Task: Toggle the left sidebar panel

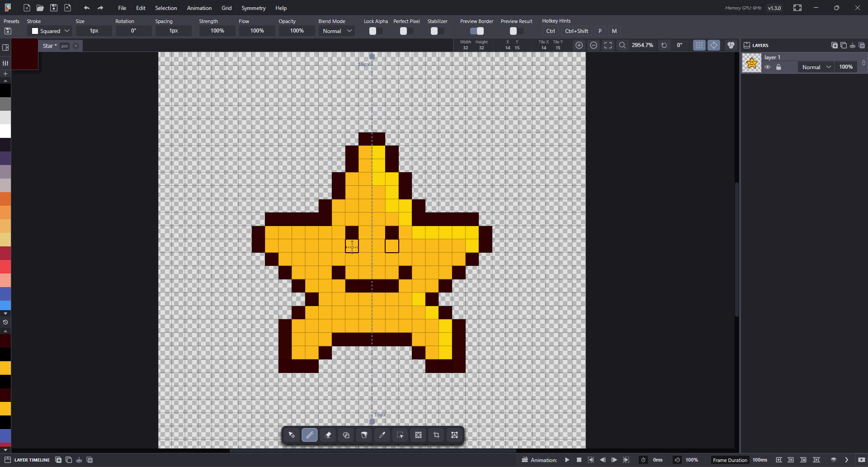Action: coord(5,47)
